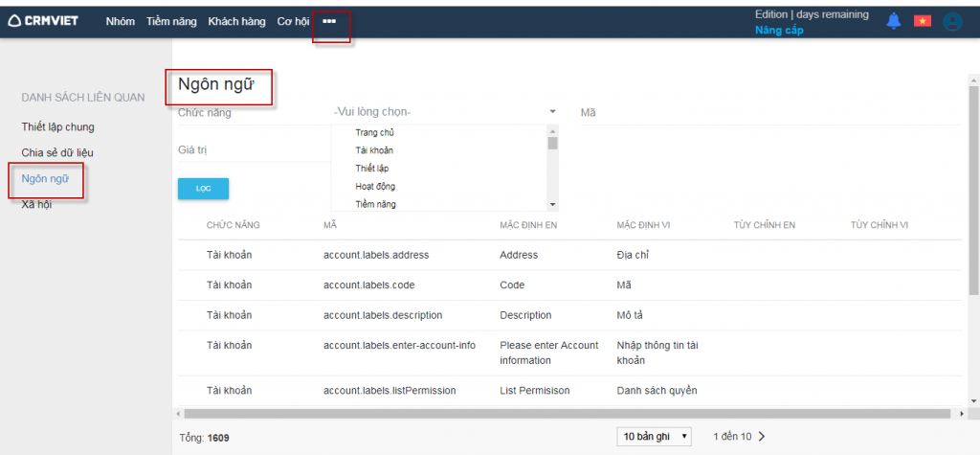Open Thiết lập chung in sidebar

click(57, 126)
